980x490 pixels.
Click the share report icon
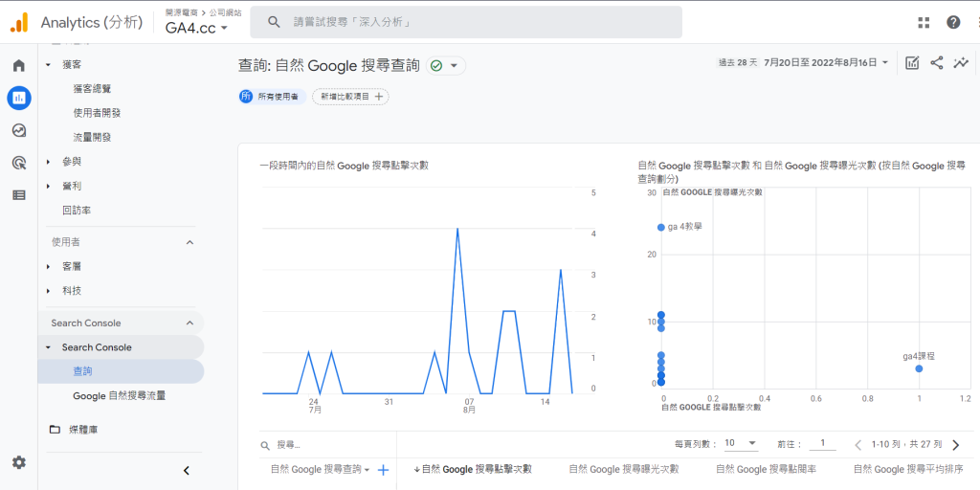(936, 62)
